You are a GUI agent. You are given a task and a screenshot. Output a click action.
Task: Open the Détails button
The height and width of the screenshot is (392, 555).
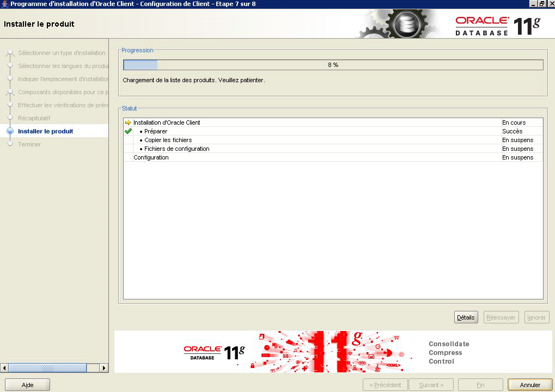click(466, 317)
